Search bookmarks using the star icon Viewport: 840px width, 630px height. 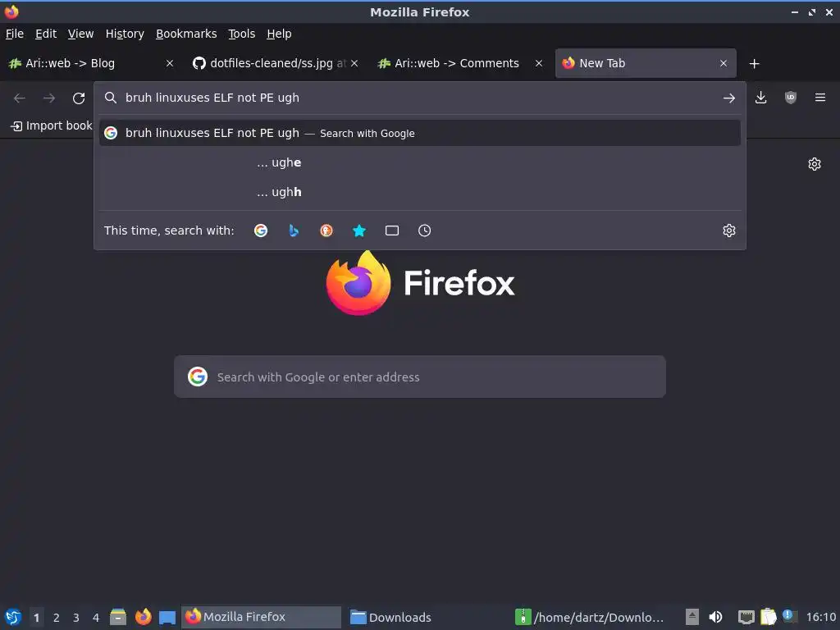coord(359,231)
